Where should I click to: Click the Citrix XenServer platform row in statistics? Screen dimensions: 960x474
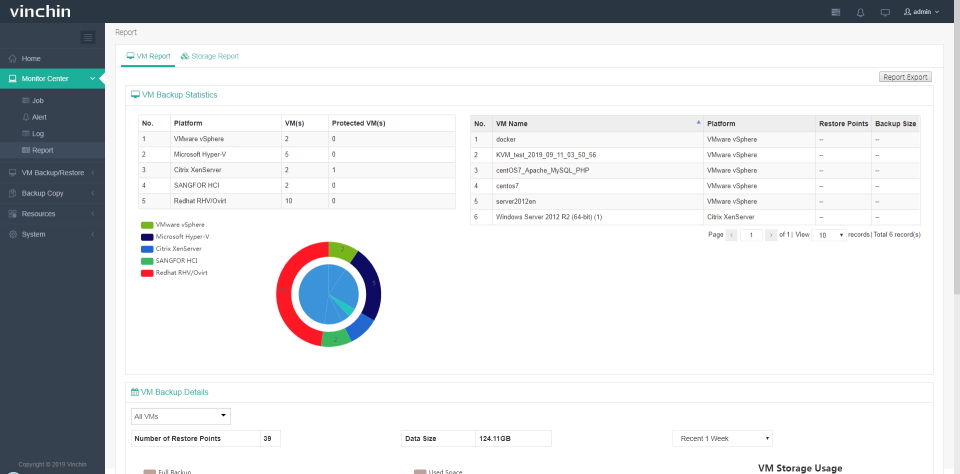pyautogui.click(x=297, y=170)
